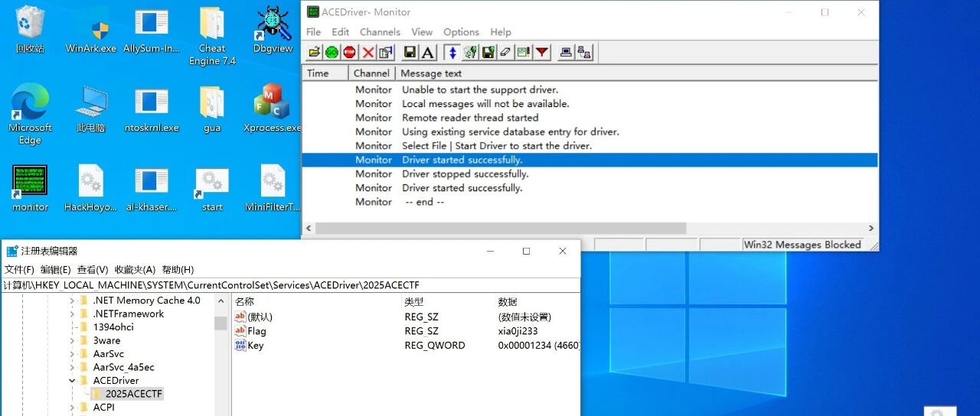Open Microsoft Edge desktop shortcut
Screen dimensions: 980x416
pos(30,114)
